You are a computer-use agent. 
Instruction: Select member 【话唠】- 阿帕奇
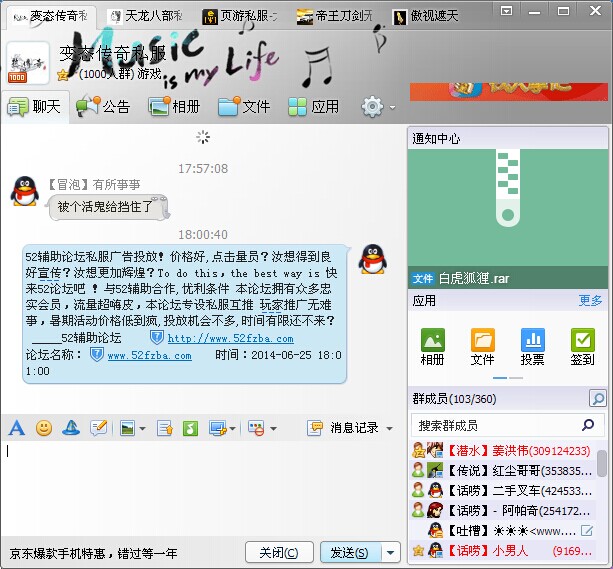coord(504,510)
